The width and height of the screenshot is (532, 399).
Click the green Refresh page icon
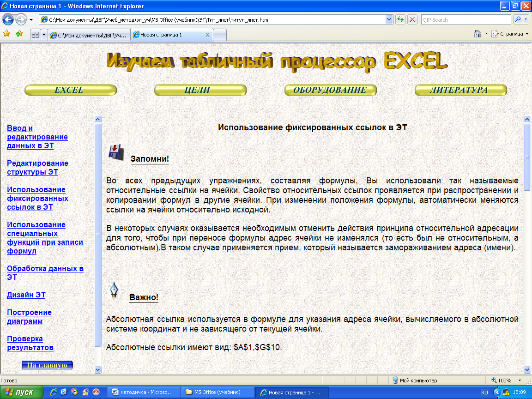(x=400, y=20)
